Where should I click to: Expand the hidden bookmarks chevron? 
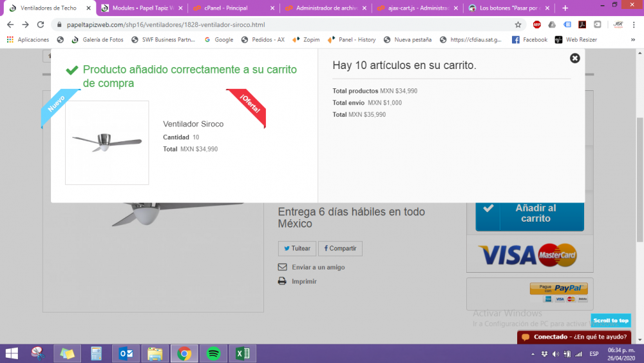633,40
